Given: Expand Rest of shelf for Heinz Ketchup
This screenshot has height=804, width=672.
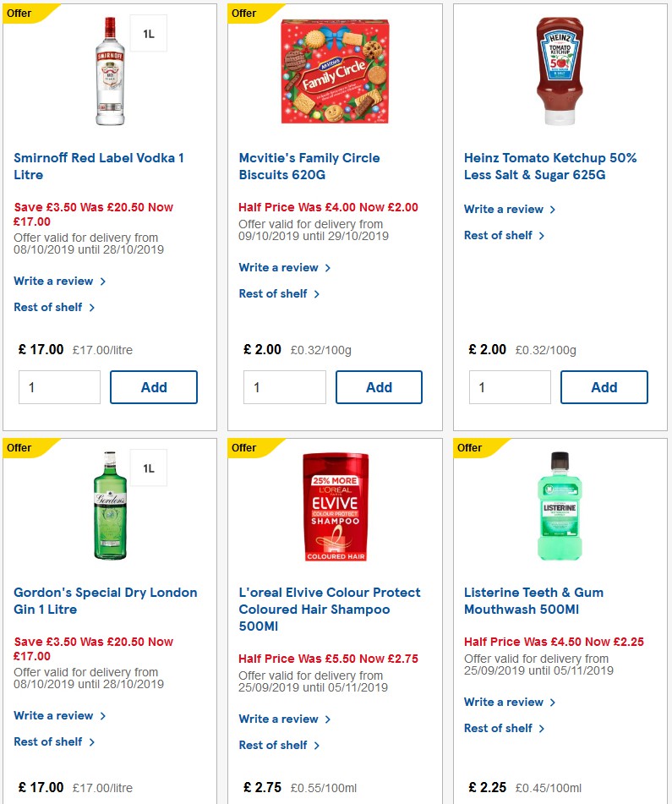Looking at the screenshot, I should 500,235.
